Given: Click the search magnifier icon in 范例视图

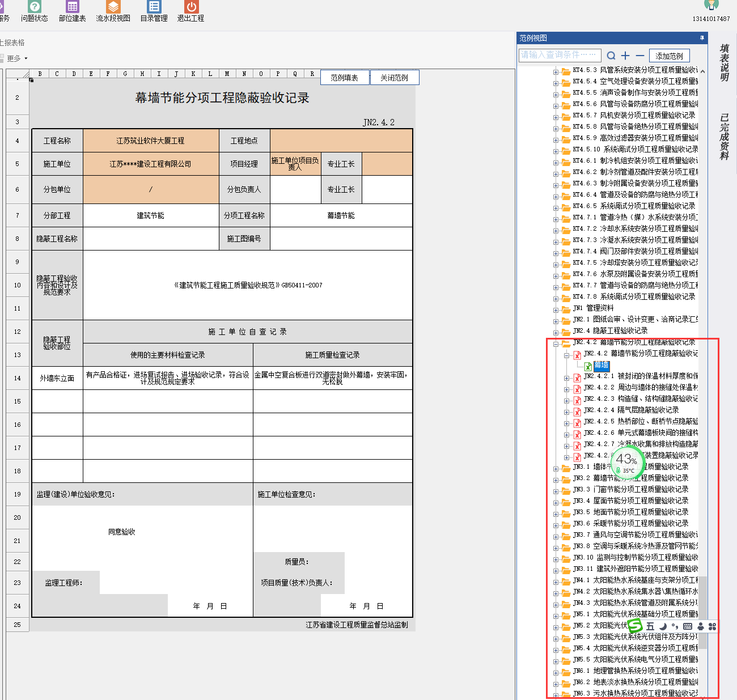Looking at the screenshot, I should coord(611,56).
